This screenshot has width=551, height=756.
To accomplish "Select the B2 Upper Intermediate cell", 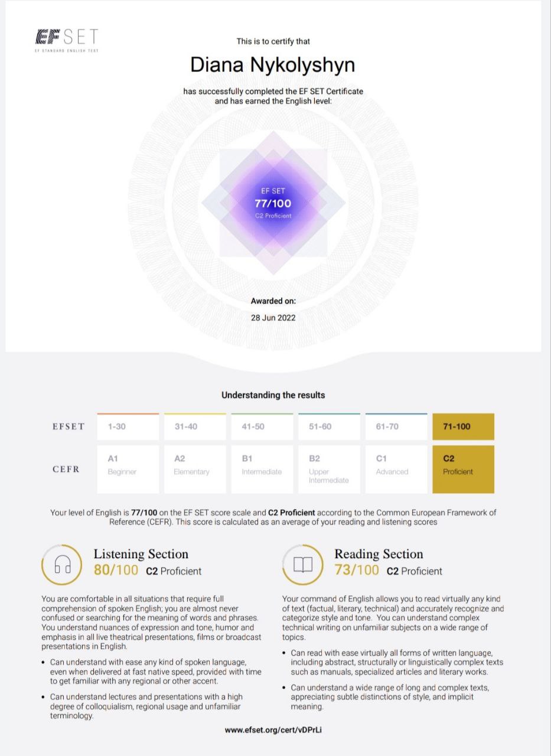I will [x=329, y=469].
